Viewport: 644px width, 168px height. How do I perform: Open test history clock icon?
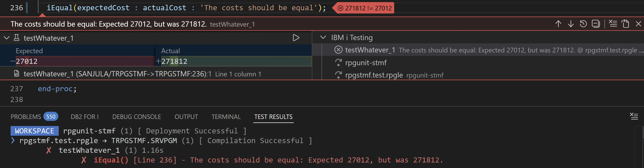(583, 24)
